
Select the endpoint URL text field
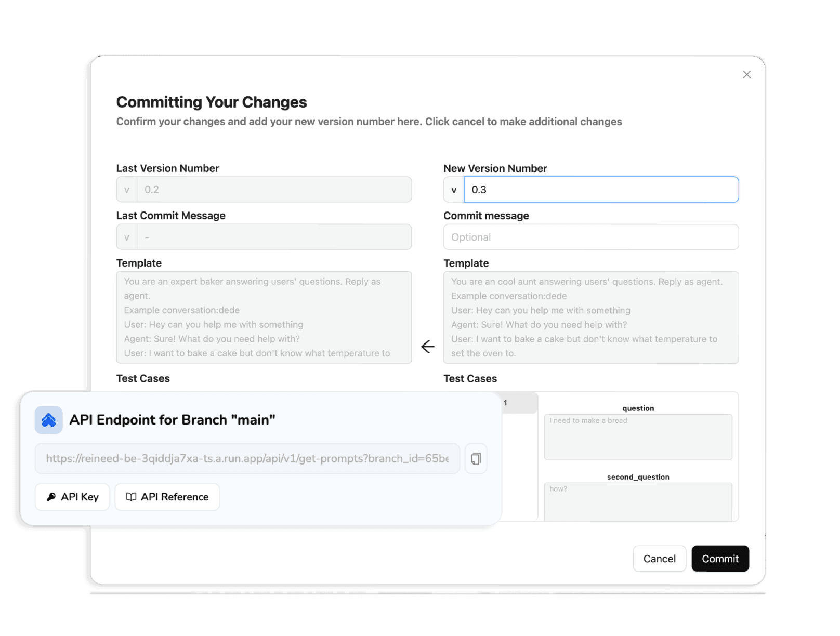247,458
